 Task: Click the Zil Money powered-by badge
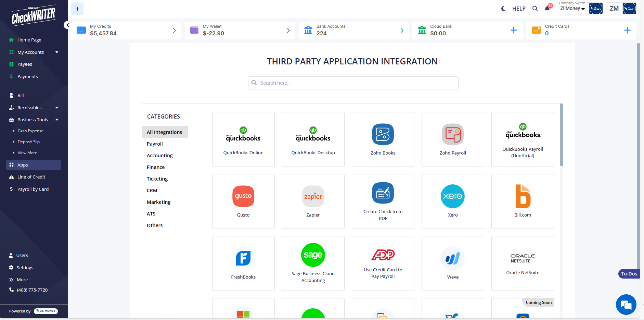[x=46, y=311]
